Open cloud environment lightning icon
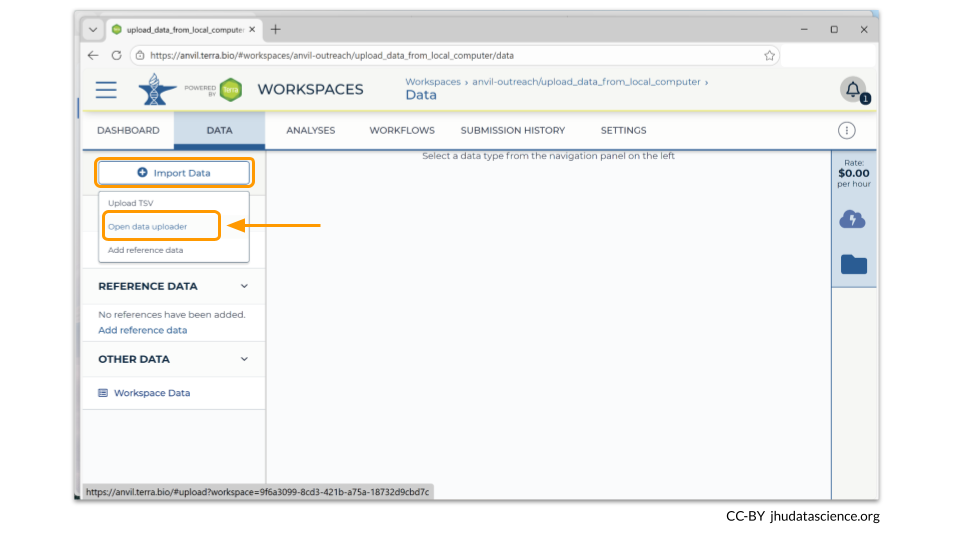The height and width of the screenshot is (540, 960). click(x=852, y=219)
